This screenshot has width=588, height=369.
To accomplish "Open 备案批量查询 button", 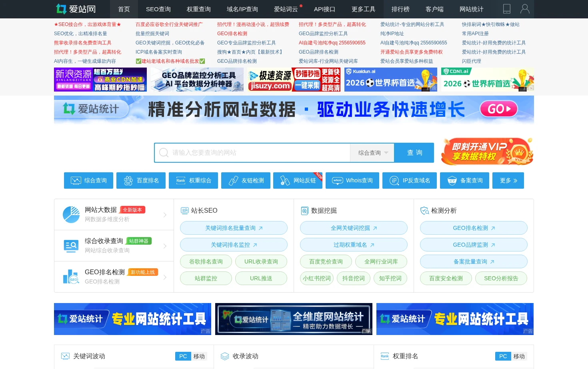I will pyautogui.click(x=474, y=261).
